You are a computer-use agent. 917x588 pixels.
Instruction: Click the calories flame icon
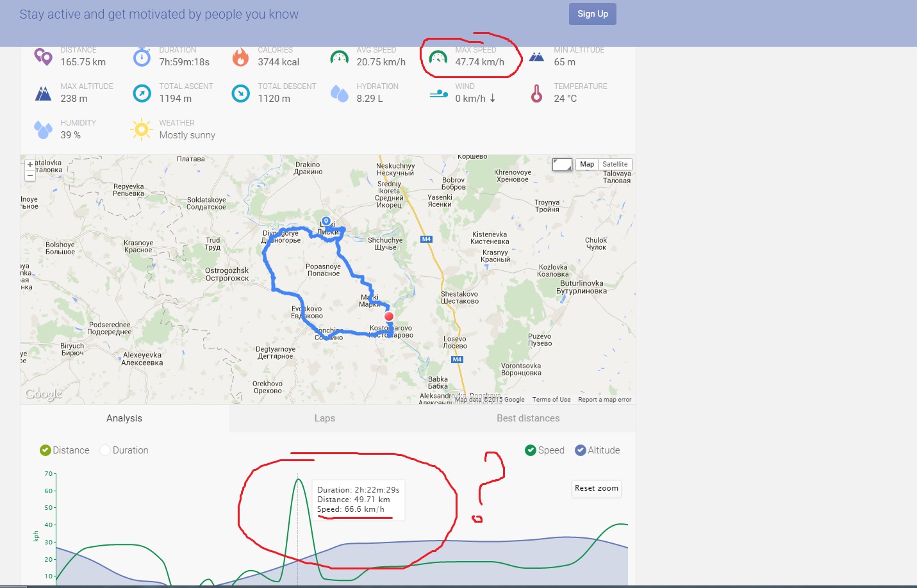pyautogui.click(x=240, y=57)
